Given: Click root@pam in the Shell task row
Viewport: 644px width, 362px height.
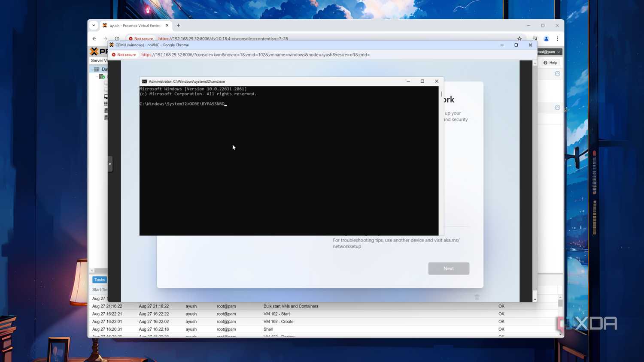Looking at the screenshot, I should point(226,329).
